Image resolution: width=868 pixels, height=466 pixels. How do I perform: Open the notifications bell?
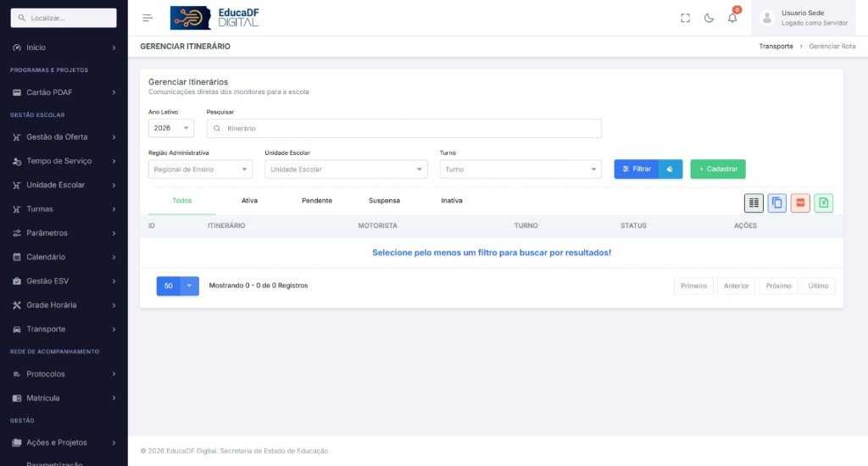[x=732, y=18]
